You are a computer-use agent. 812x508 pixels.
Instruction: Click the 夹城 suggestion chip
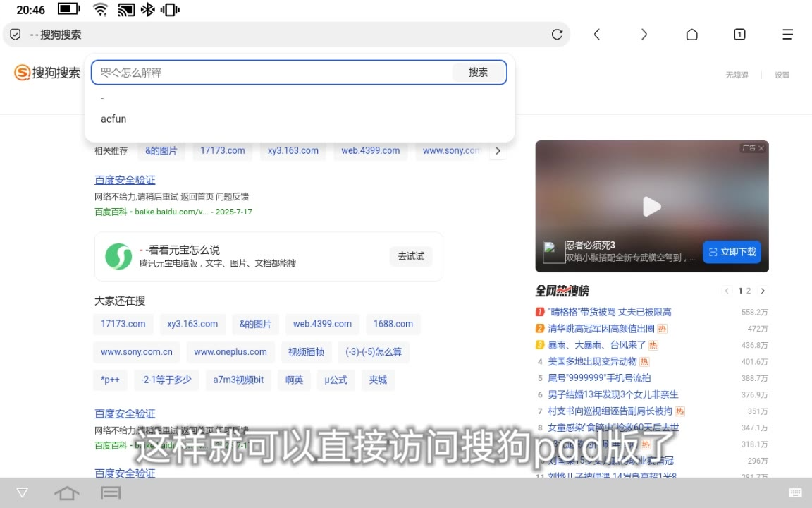(378, 380)
